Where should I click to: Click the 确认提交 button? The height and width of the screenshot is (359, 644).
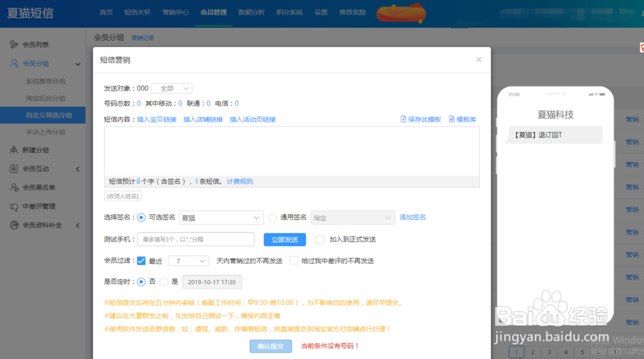(x=270, y=346)
